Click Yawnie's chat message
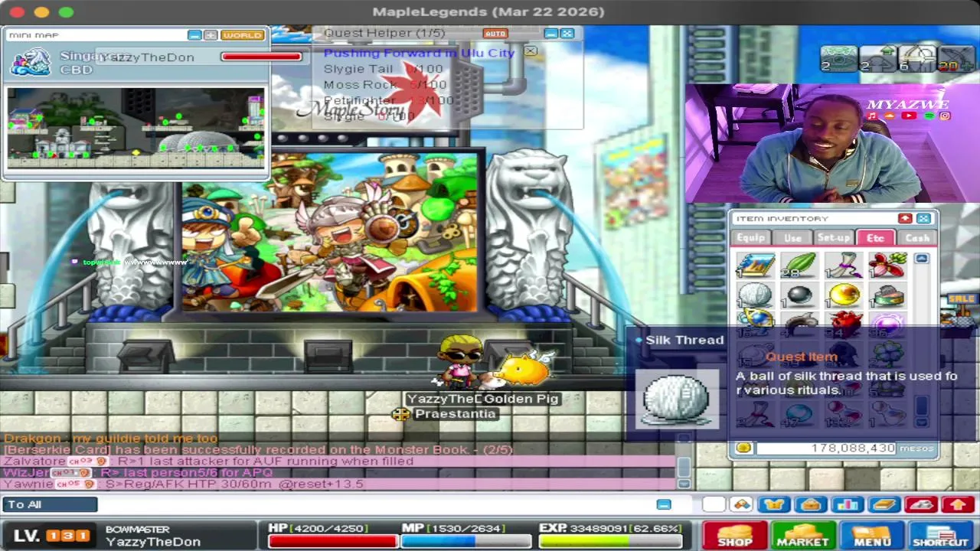Image resolution: width=980 pixels, height=551 pixels. pyautogui.click(x=183, y=484)
